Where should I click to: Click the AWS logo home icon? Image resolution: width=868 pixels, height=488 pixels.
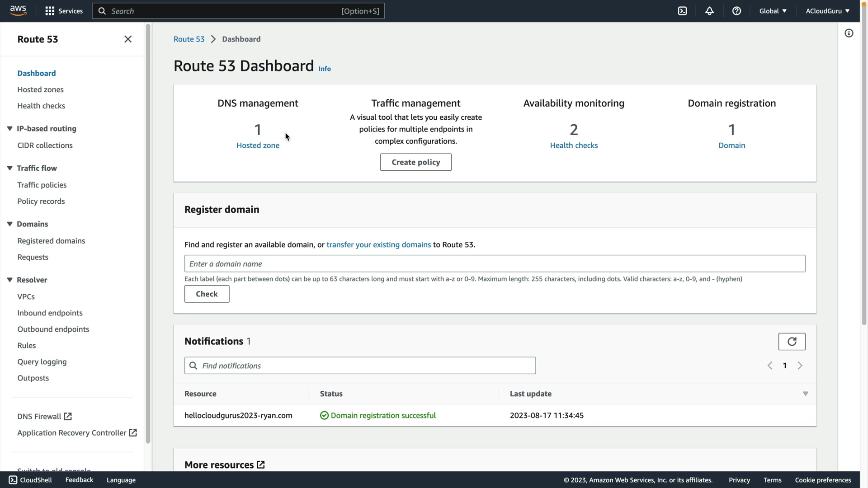tap(18, 10)
